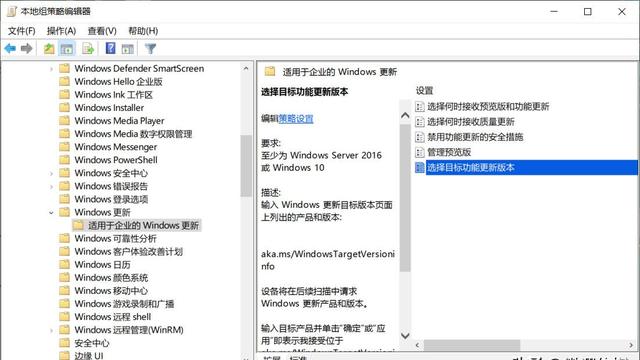Click the policy icon of 选择何时接收质量更新
Screen dimensions: 640x360
[420, 122]
